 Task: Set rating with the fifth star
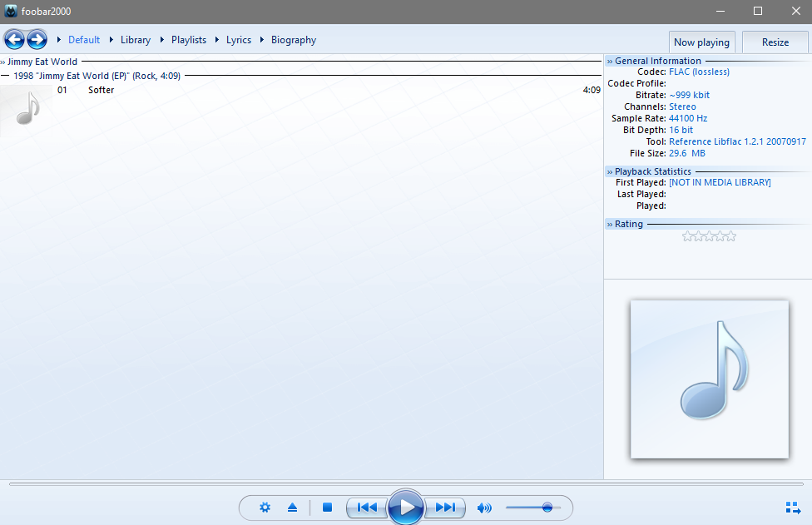pos(730,236)
